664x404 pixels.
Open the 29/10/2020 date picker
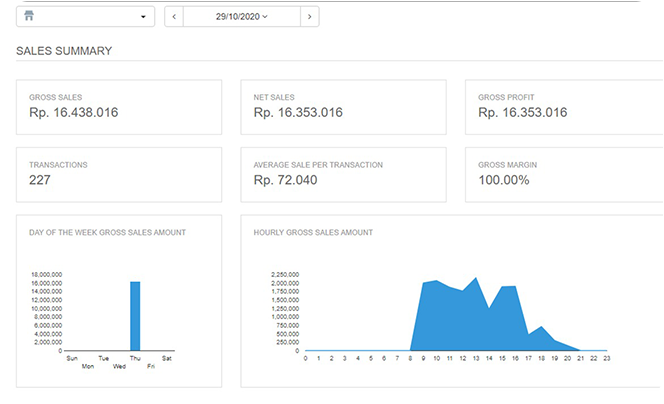click(x=241, y=17)
